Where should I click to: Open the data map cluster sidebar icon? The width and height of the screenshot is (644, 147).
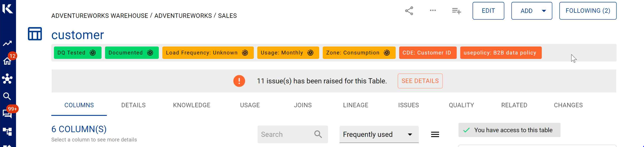(x=7, y=79)
